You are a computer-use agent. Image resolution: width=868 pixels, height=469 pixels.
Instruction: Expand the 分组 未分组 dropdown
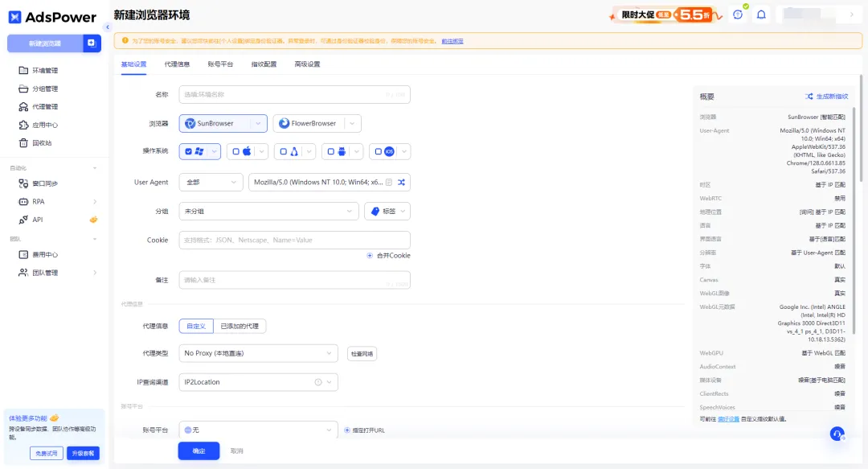268,212
